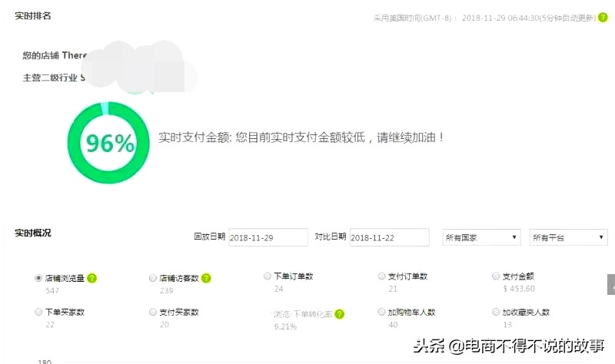Click the value 239
The width and height of the screenshot is (615, 364).
tap(166, 291)
